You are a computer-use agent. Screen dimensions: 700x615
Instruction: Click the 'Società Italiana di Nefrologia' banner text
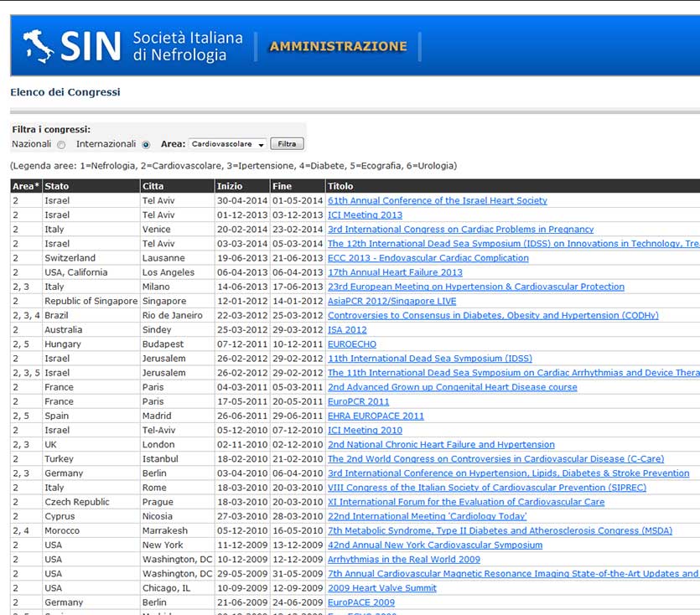(x=188, y=46)
